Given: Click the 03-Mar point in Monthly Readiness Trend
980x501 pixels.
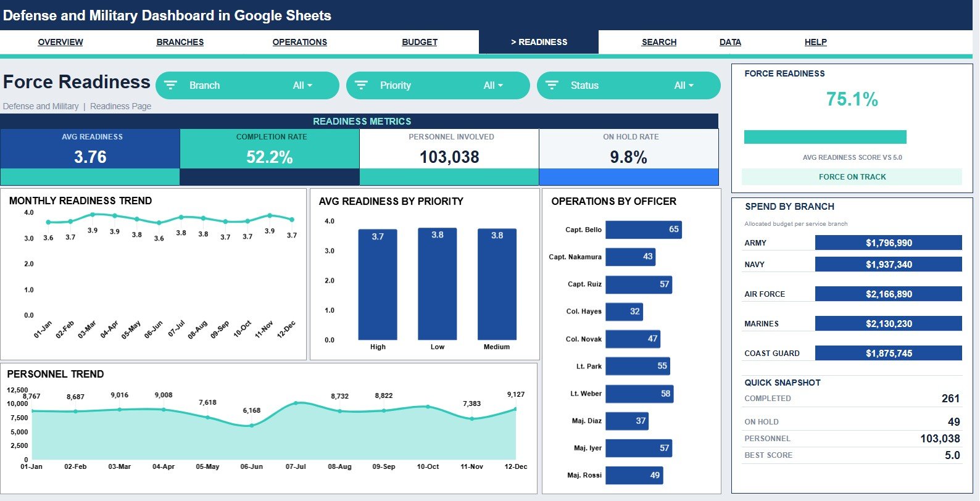Looking at the screenshot, I should point(93,215).
